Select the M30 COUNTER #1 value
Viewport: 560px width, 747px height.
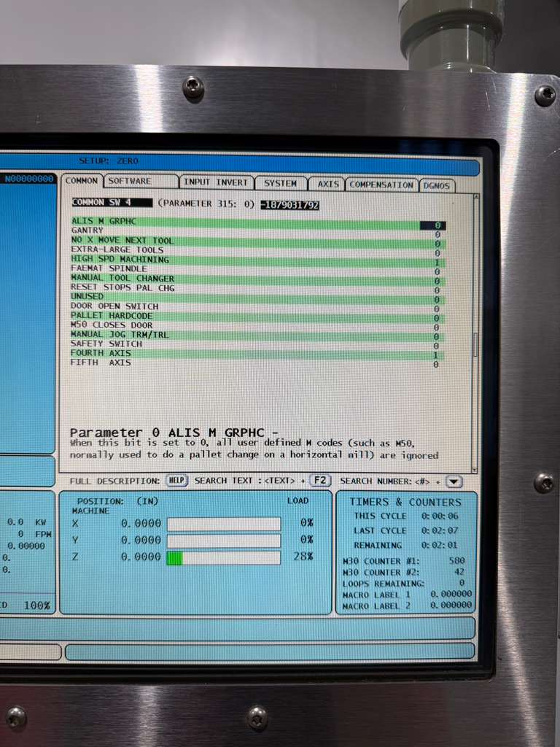456,562
